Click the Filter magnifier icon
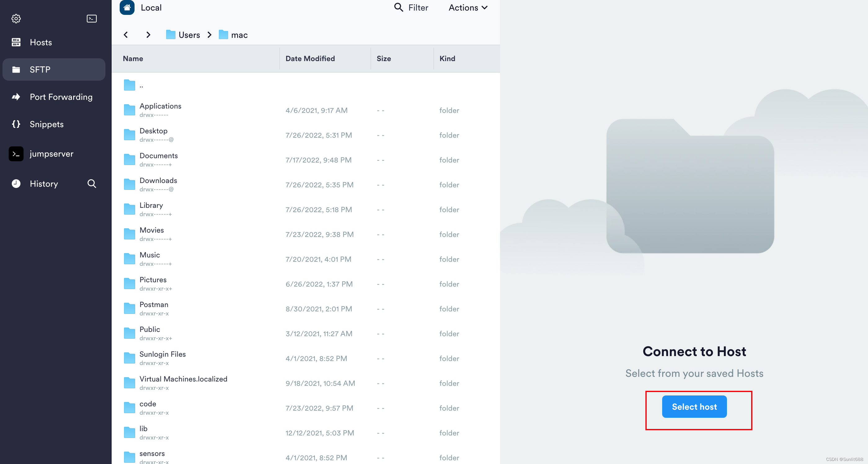This screenshot has width=868, height=464. click(x=399, y=7)
